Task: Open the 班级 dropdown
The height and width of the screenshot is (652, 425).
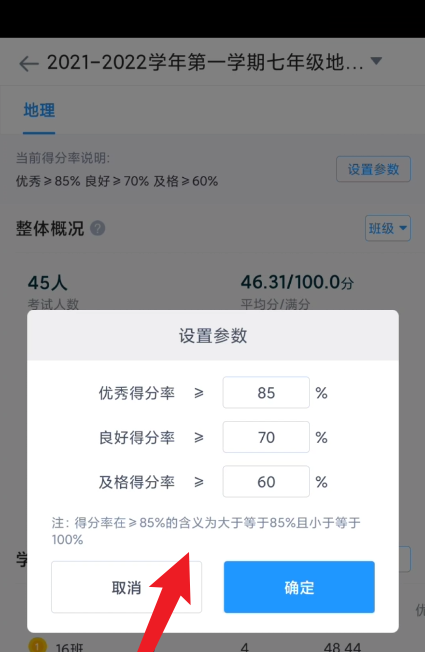Action: [388, 228]
